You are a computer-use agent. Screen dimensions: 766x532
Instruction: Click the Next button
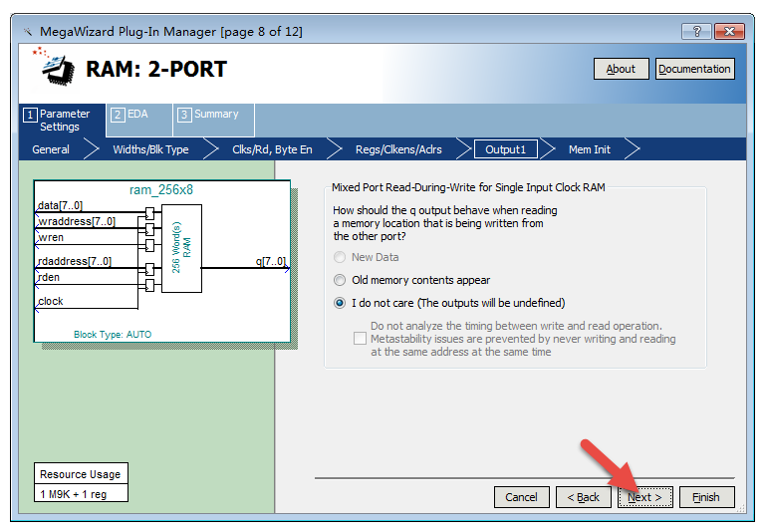coord(644,497)
